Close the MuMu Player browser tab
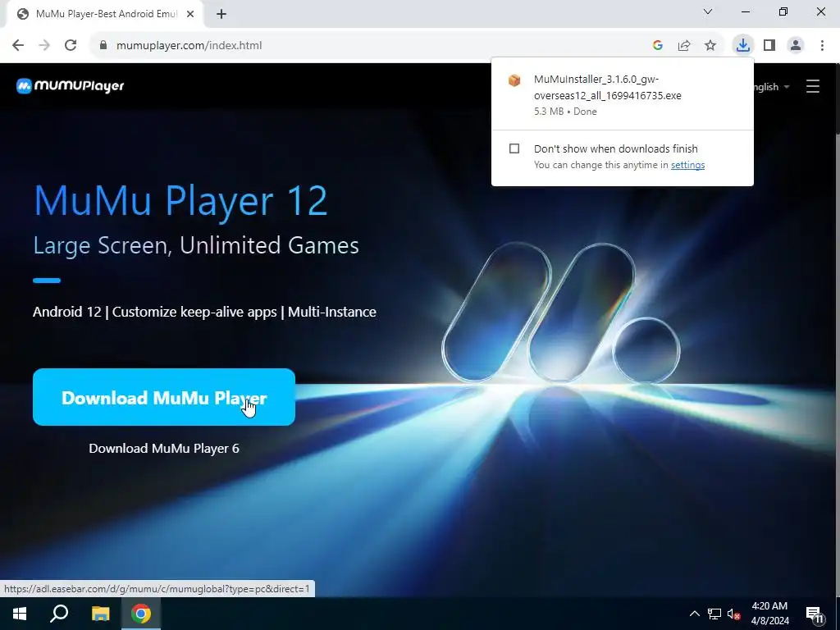The height and width of the screenshot is (630, 840). [x=190, y=14]
